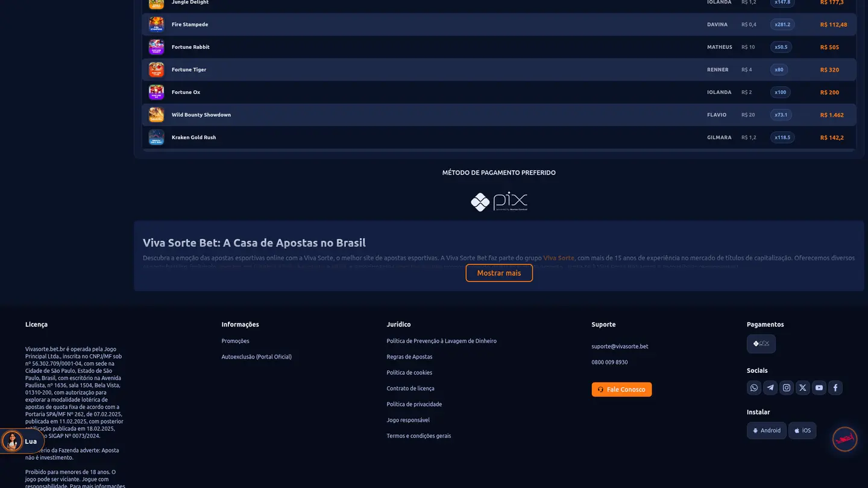Image resolution: width=868 pixels, height=488 pixels.
Task: Click the Fortune Tiger game thumbnail
Action: tap(156, 70)
